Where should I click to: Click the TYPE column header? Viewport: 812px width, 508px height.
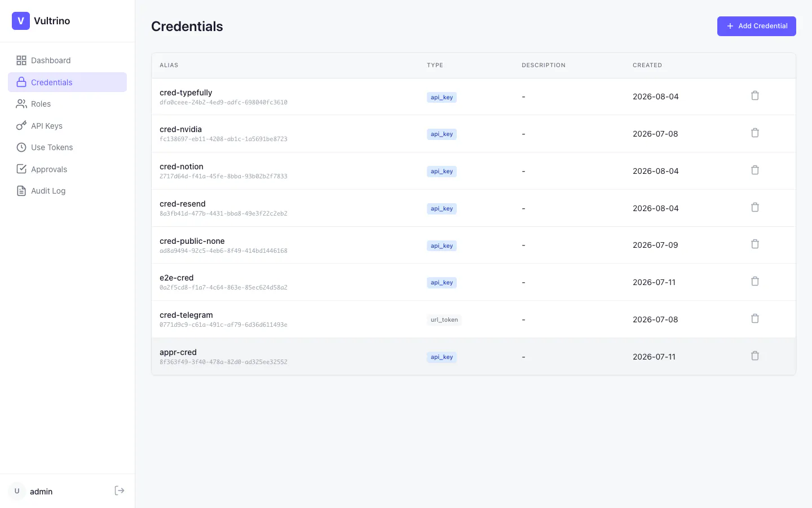point(435,65)
